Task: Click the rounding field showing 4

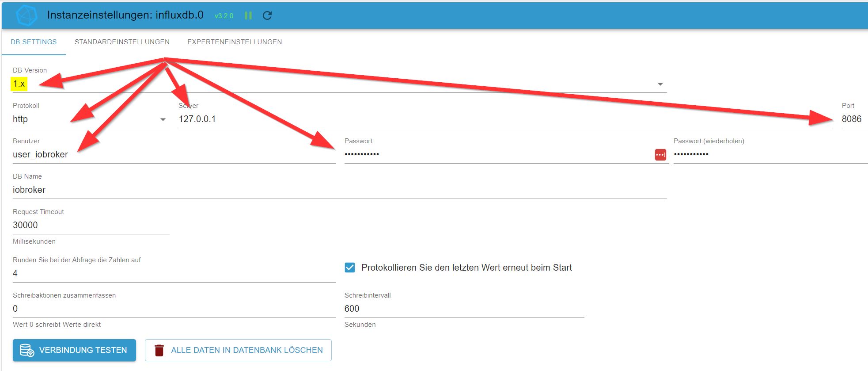Action: 174,273
